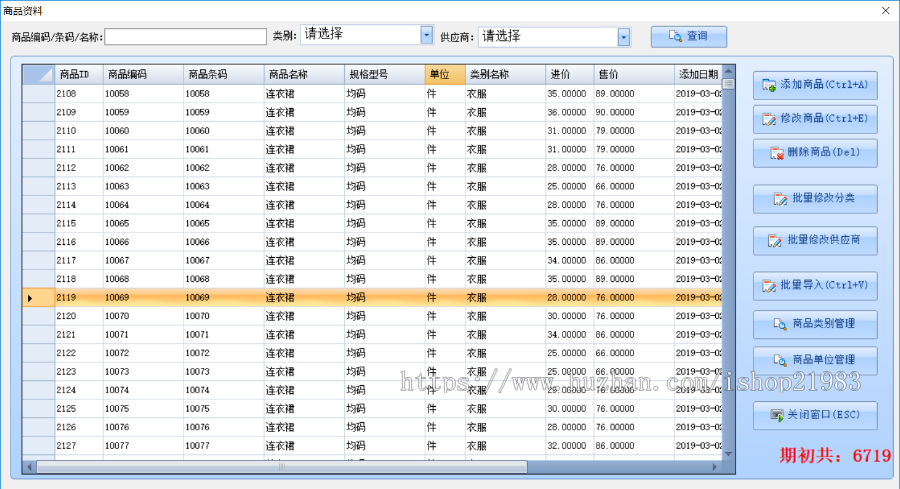Click the 批量导入 import icon
900x489 pixels.
pyautogui.click(x=769, y=286)
